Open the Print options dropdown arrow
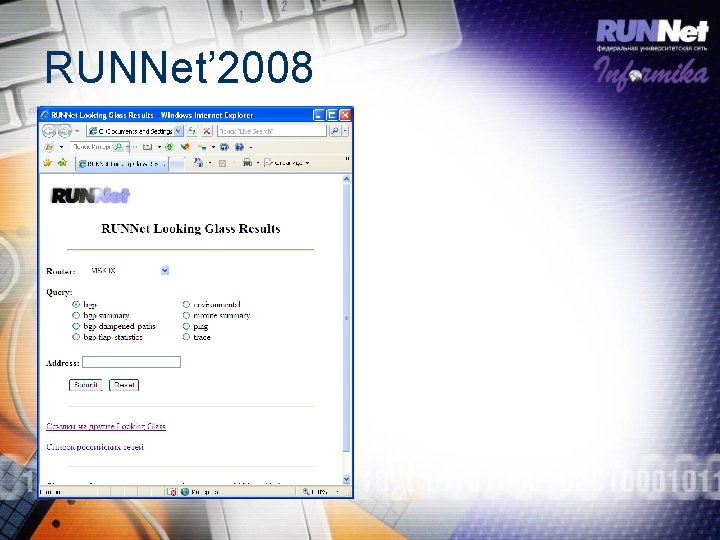The image size is (720, 540). coord(258,163)
